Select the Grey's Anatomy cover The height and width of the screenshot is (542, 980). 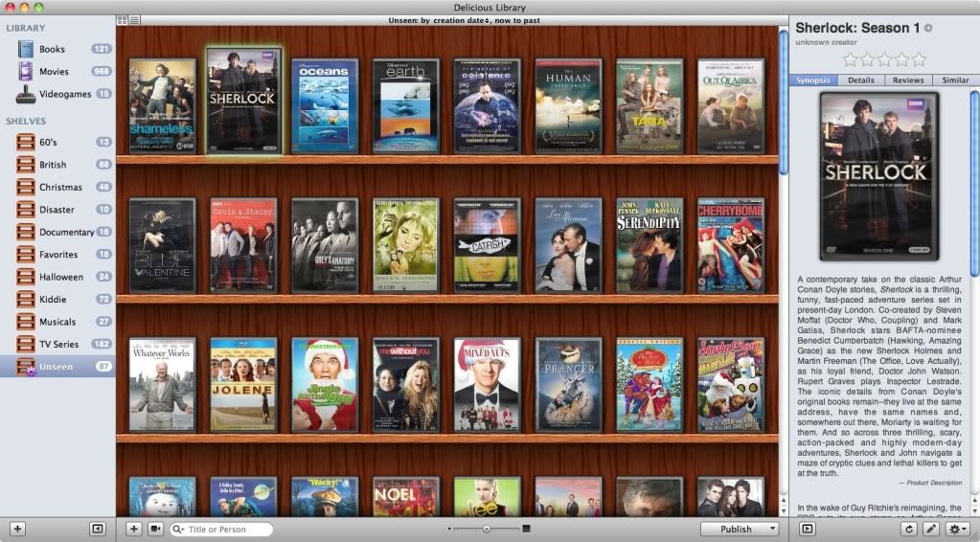pos(325,245)
